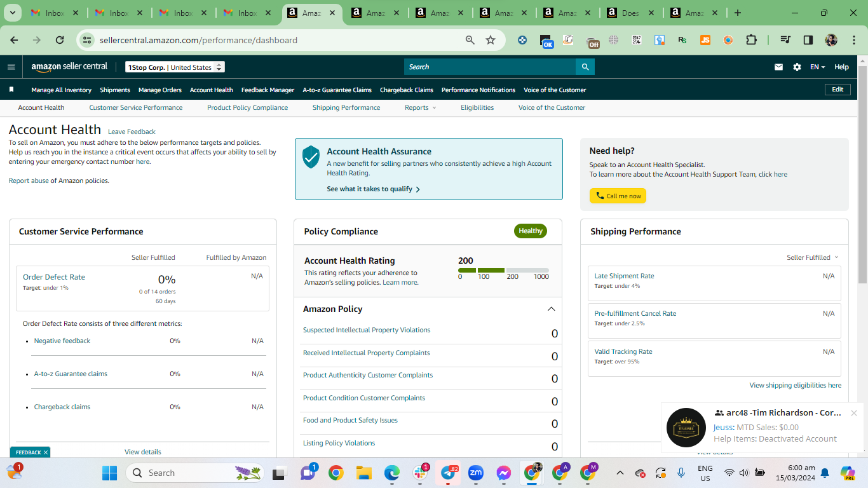Open the Seller Central messages envelope icon
The width and height of the screenshot is (868, 488).
(x=778, y=67)
